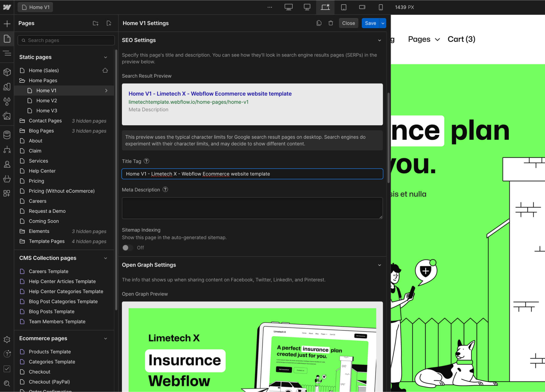This screenshot has height=392, width=545.
Task: Open the Apps panel
Action: [x=7, y=193]
